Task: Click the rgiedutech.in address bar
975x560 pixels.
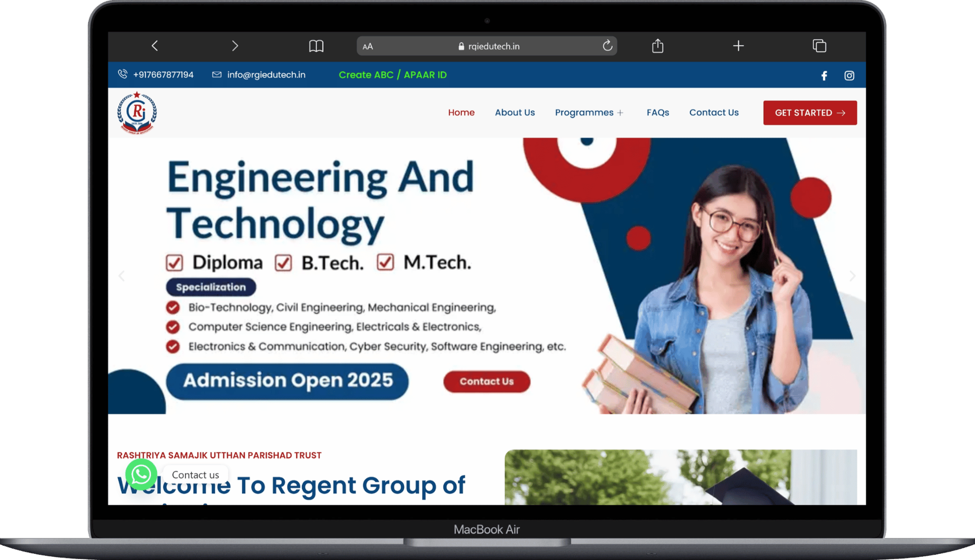Action: tap(487, 46)
